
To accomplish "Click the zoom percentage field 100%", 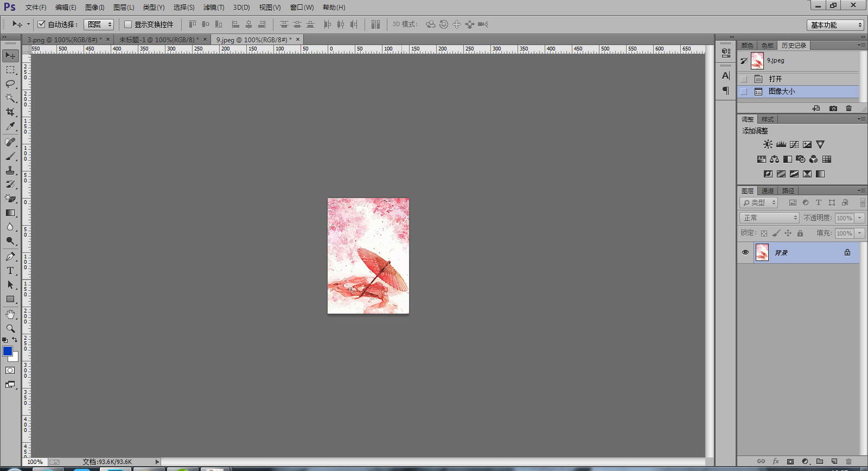I will click(35, 462).
